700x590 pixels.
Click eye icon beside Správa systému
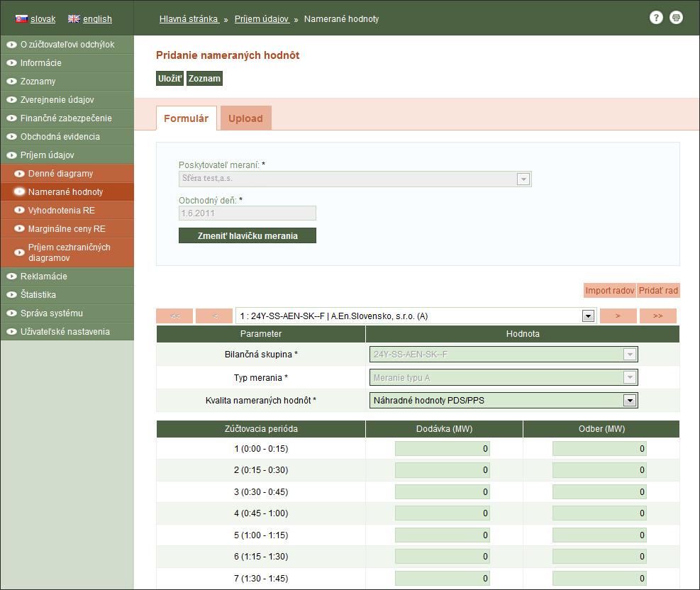point(11,313)
